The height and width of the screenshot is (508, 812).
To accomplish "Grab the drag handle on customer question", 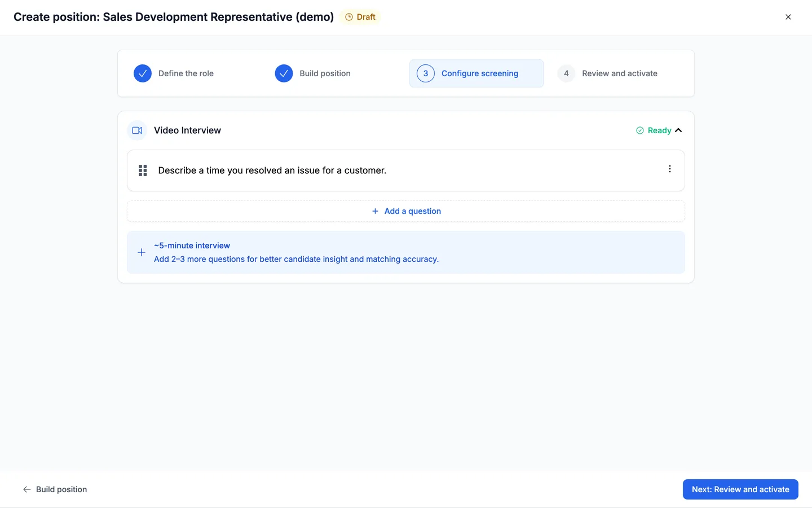I will point(143,170).
